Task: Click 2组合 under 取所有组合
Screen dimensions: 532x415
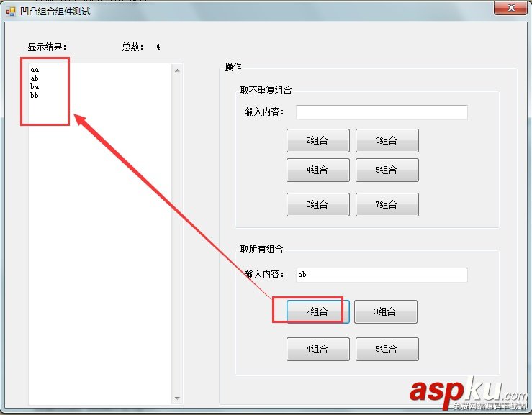Action: click(x=318, y=311)
